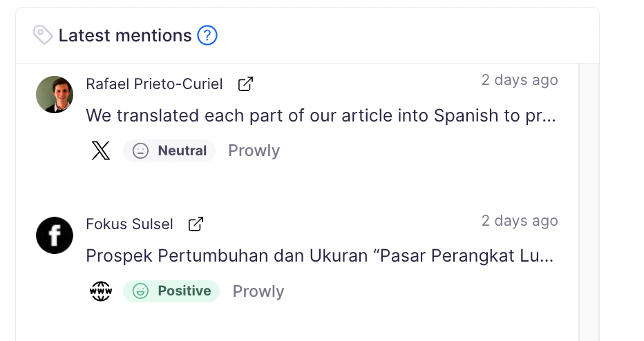Click the mentions list vertical scrollbar

point(588,200)
